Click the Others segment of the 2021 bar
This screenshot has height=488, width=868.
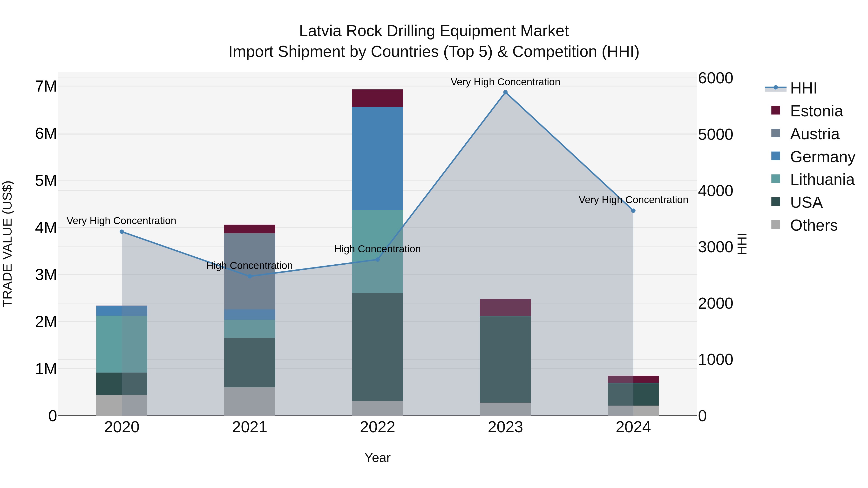coord(250,401)
